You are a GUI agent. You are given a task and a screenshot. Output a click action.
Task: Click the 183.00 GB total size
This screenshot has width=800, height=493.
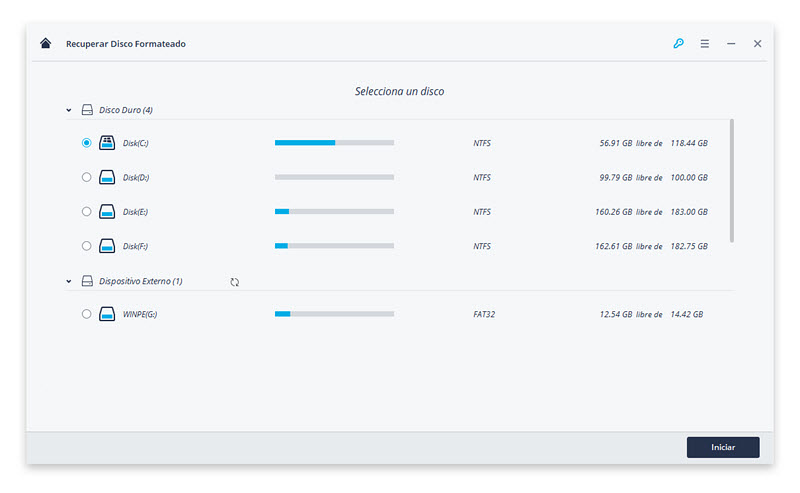[689, 212]
